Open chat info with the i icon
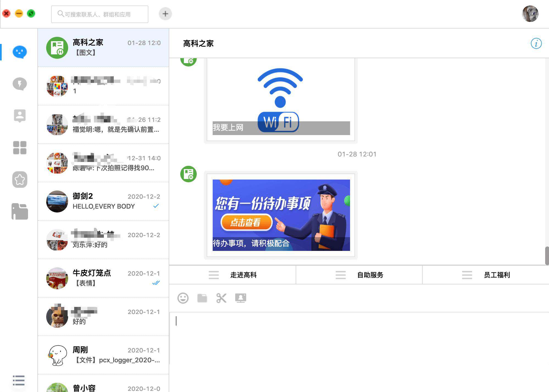This screenshot has height=392, width=549. (536, 43)
